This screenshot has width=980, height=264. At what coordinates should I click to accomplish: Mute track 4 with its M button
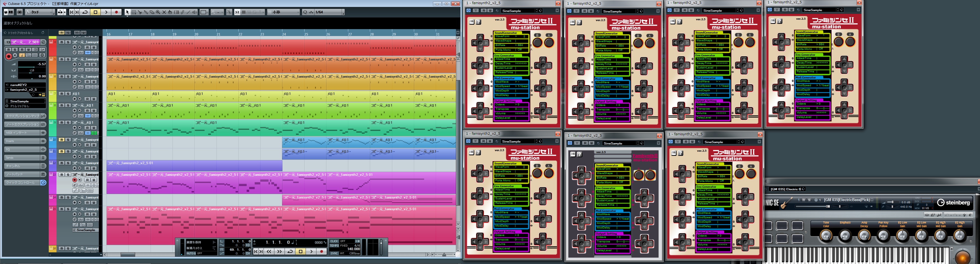point(61,42)
